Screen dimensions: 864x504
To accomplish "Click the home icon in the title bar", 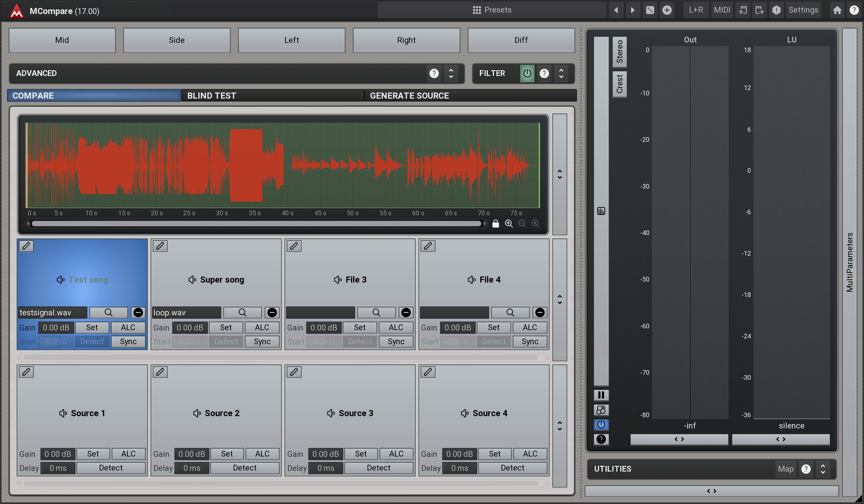I will (x=837, y=10).
